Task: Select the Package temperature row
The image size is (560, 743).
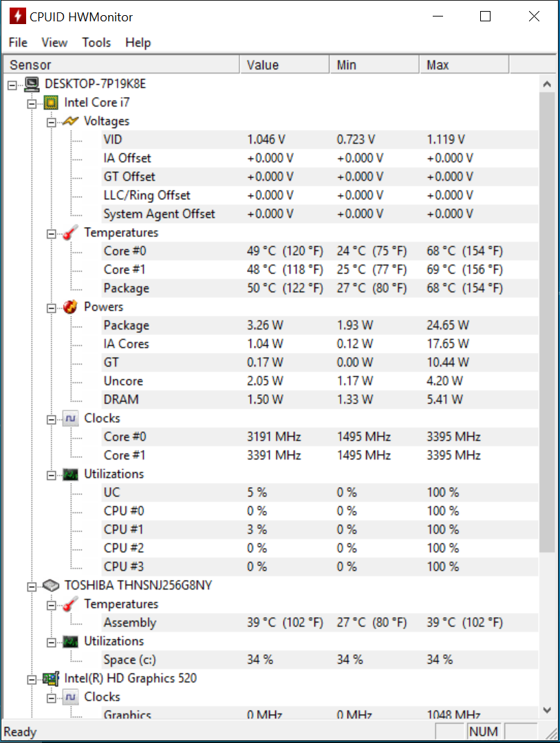Action: (321, 288)
